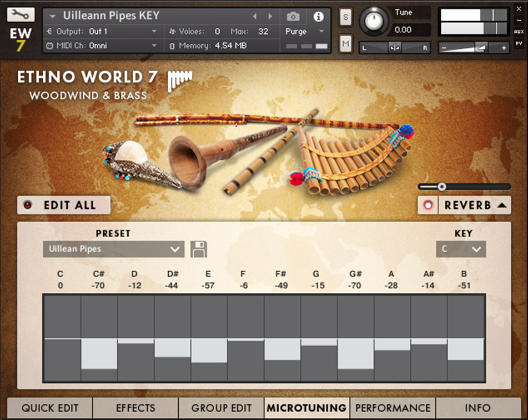Open the Purge dropdown menu
Image resolution: width=528 pixels, height=420 pixels.
click(x=305, y=31)
